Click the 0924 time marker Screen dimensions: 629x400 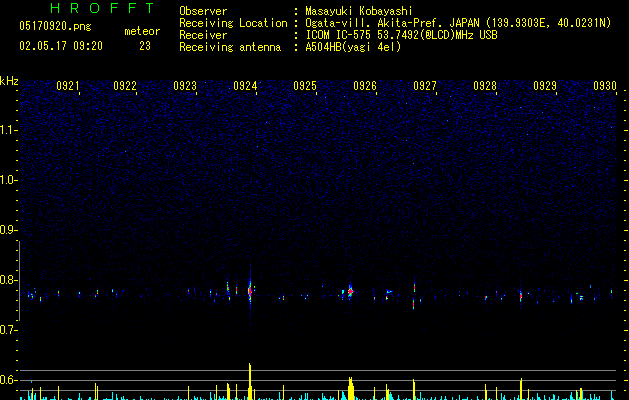pyautogui.click(x=245, y=86)
